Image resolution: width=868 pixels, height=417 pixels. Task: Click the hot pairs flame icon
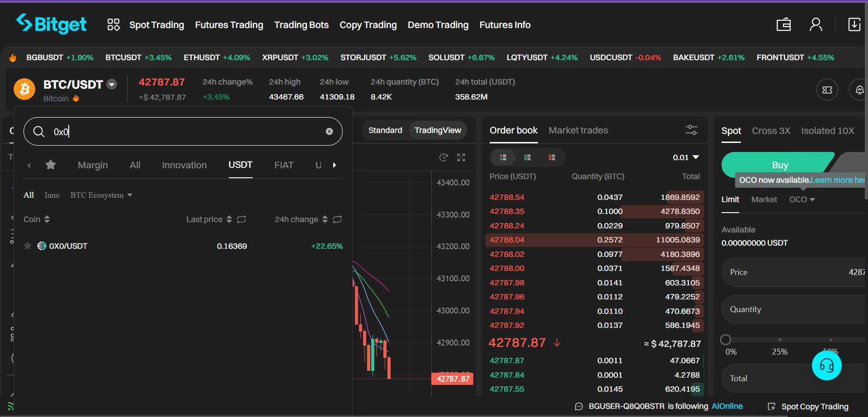coord(13,57)
